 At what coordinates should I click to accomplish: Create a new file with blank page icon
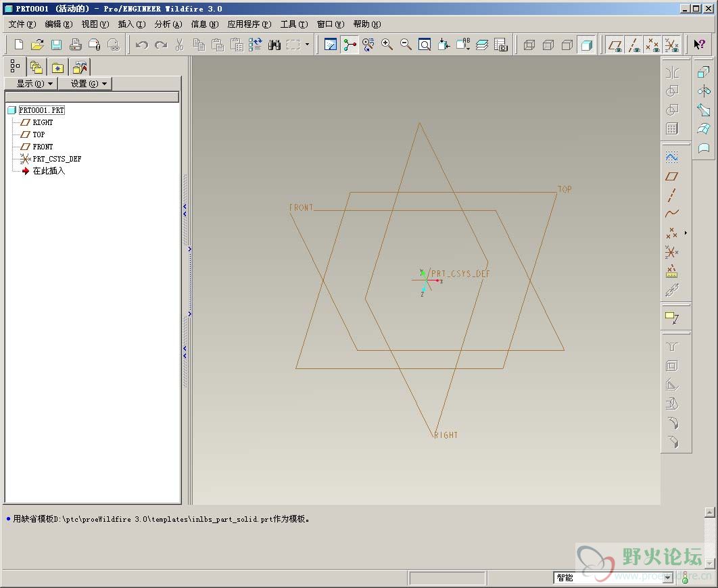point(19,45)
